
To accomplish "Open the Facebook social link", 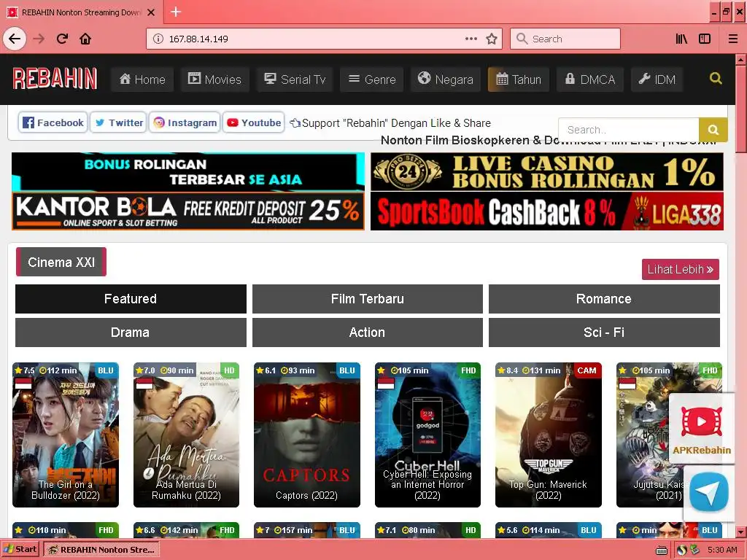I will [53, 122].
